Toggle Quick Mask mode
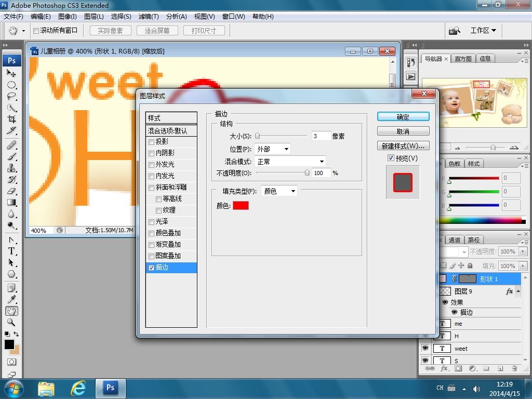The height and width of the screenshot is (399, 532). pos(11,362)
